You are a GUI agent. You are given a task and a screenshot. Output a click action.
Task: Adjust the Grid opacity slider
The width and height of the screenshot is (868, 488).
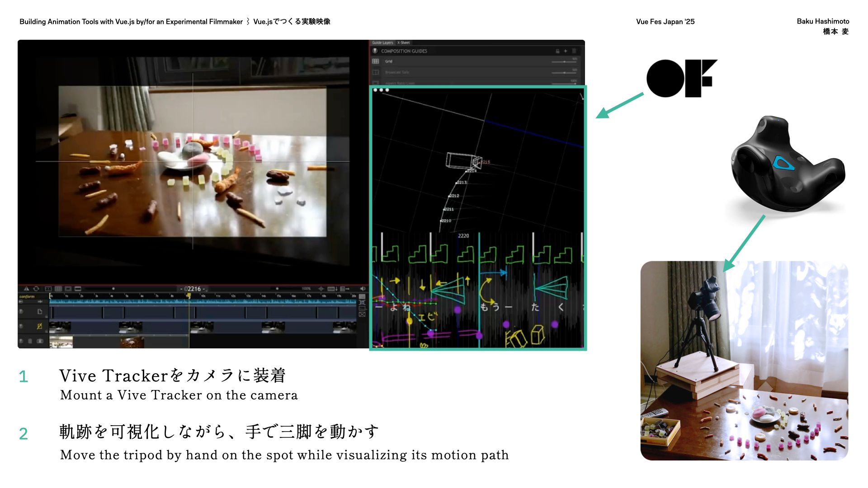pyautogui.click(x=564, y=61)
